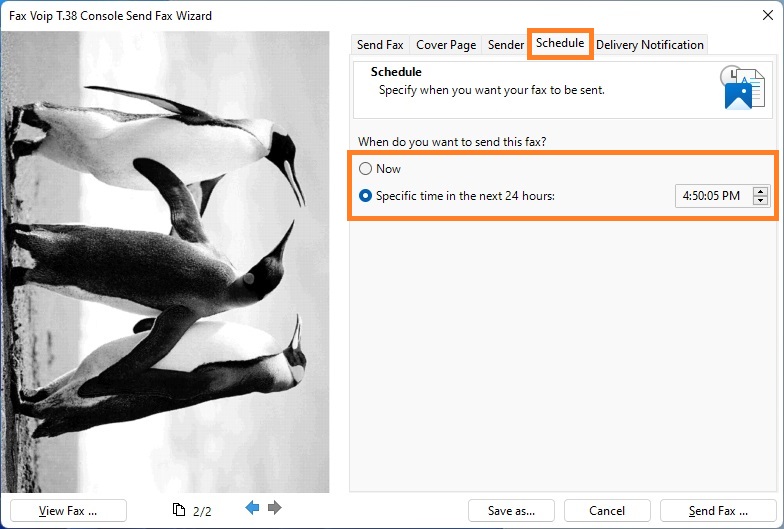784x529 pixels.
Task: Click the penguin fax preview image
Action: coord(165,262)
